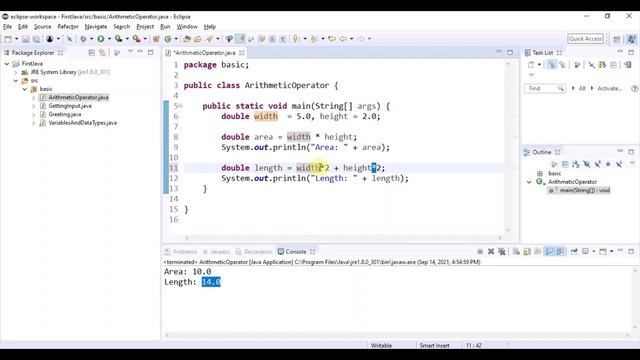Click the Activate... link in Task List
This screenshot has width=640, height=360.
tap(609, 89)
